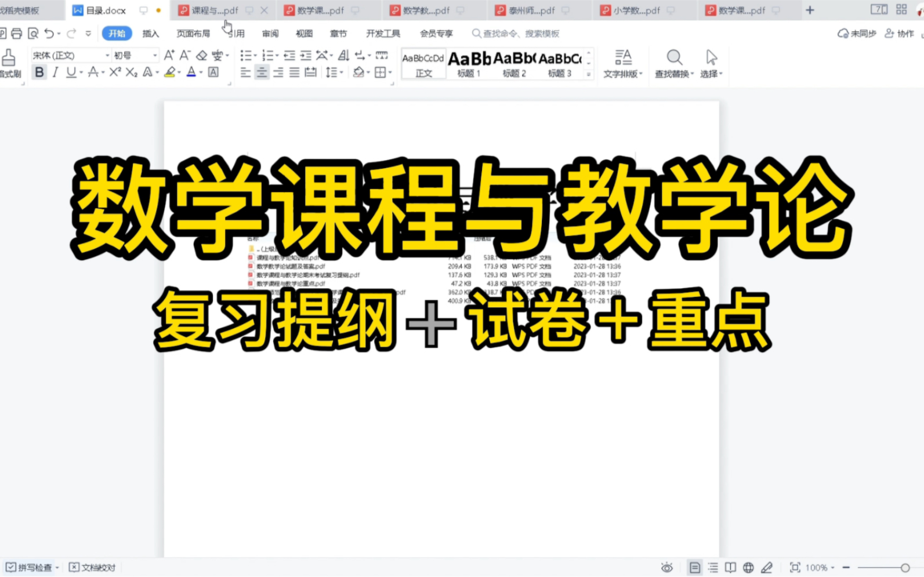This screenshot has width=924, height=577.
Task: Switch to outline view in status bar
Action: 713,568
